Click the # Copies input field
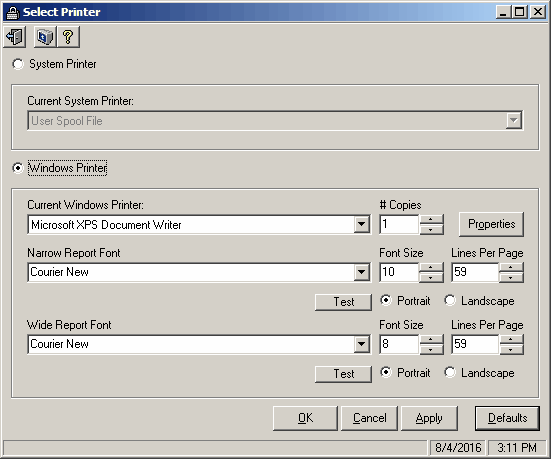Screen dimensions: 551x459 [x=400, y=224]
